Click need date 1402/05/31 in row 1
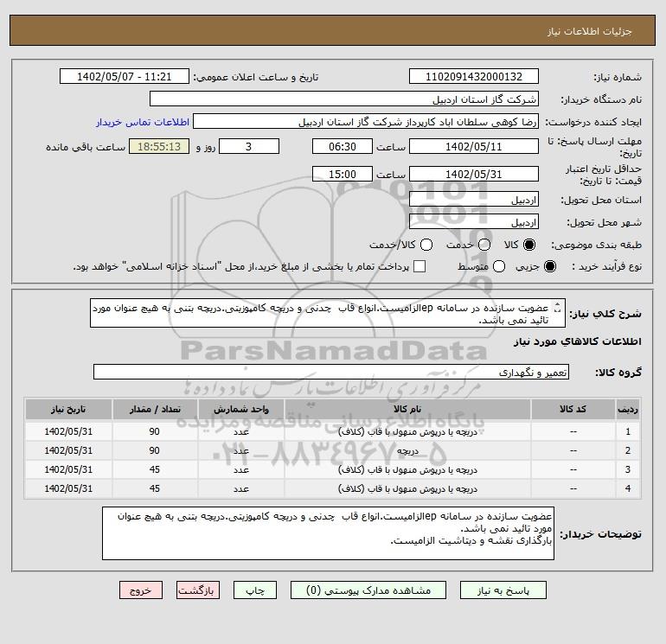 [x=68, y=431]
